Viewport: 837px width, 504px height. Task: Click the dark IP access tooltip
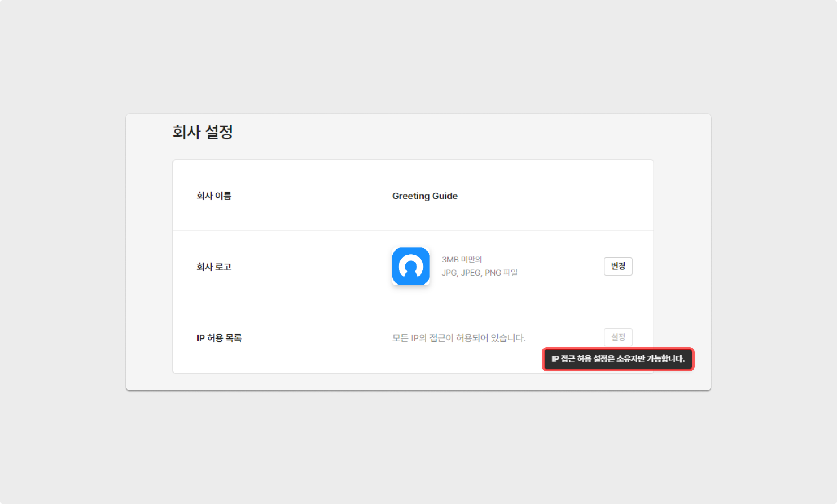(618, 359)
